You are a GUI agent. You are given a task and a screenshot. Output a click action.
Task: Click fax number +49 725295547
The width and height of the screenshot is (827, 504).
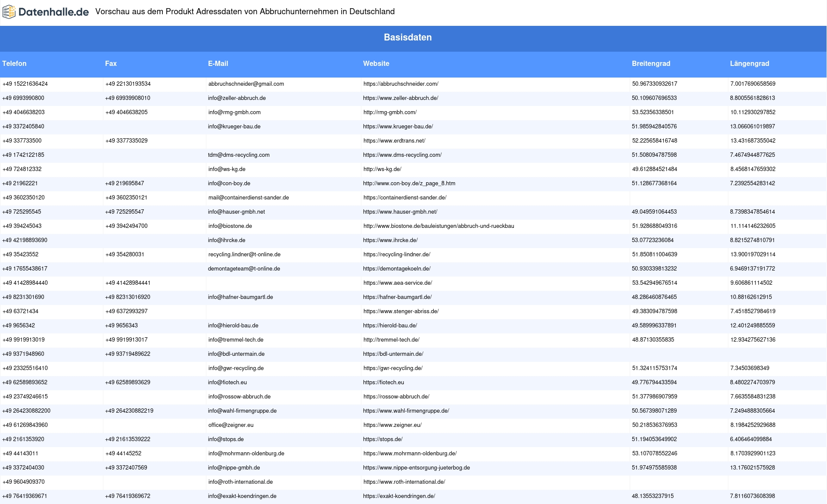[x=124, y=212]
